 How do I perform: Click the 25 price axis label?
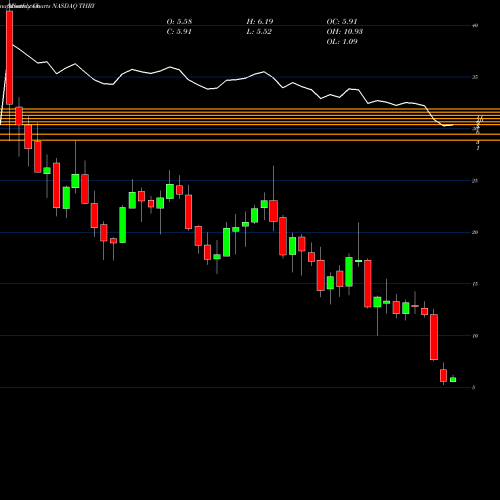(475, 181)
